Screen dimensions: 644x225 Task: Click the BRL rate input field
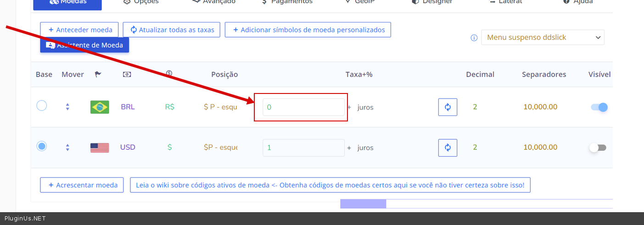point(303,107)
